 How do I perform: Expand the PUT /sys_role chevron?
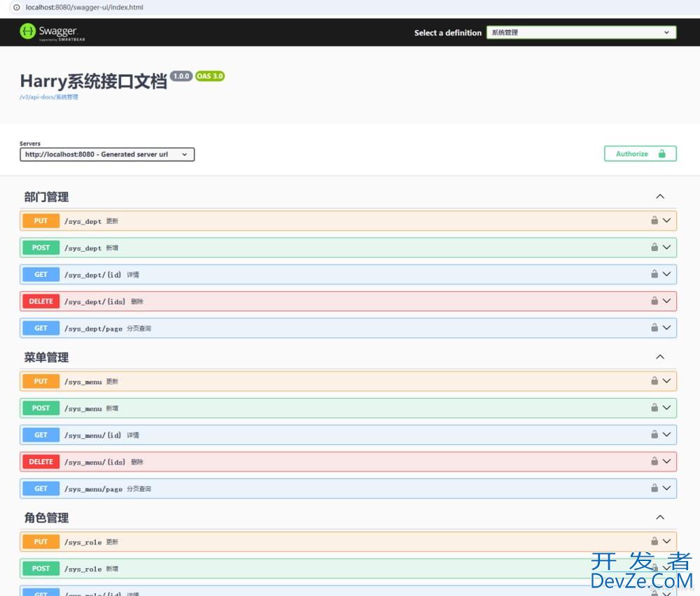point(666,541)
